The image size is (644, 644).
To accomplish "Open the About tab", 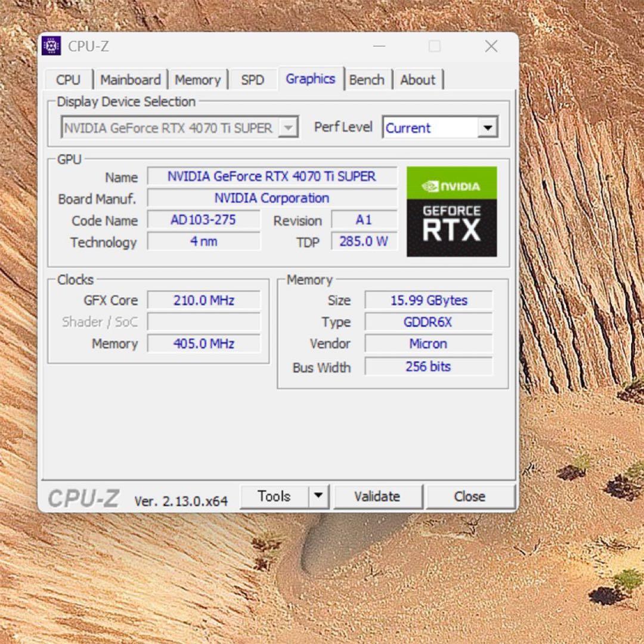I will coord(417,79).
